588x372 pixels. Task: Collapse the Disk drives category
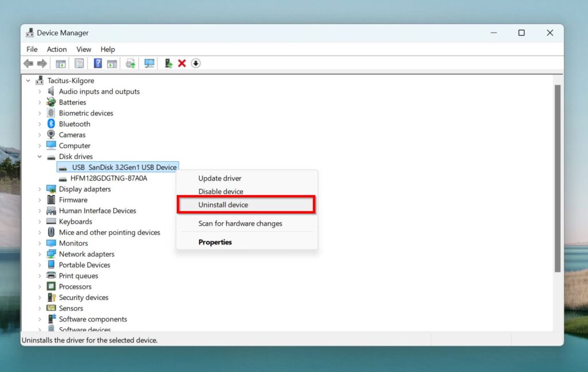point(39,157)
